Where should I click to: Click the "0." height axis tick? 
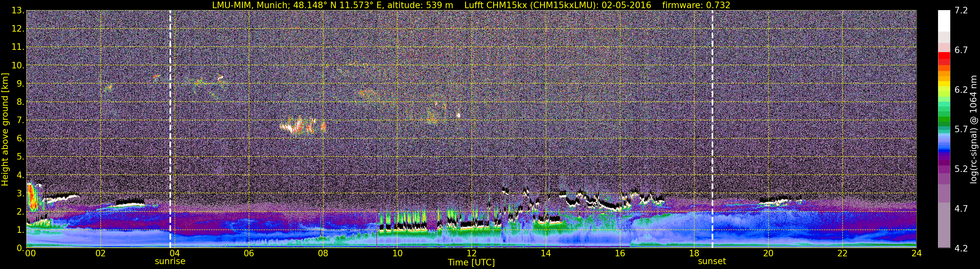[x=20, y=248]
